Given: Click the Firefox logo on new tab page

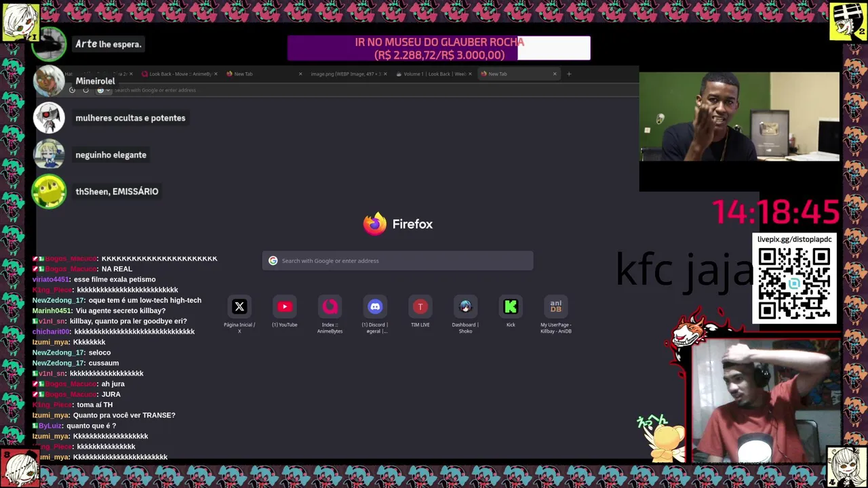Looking at the screenshot, I should [x=374, y=224].
